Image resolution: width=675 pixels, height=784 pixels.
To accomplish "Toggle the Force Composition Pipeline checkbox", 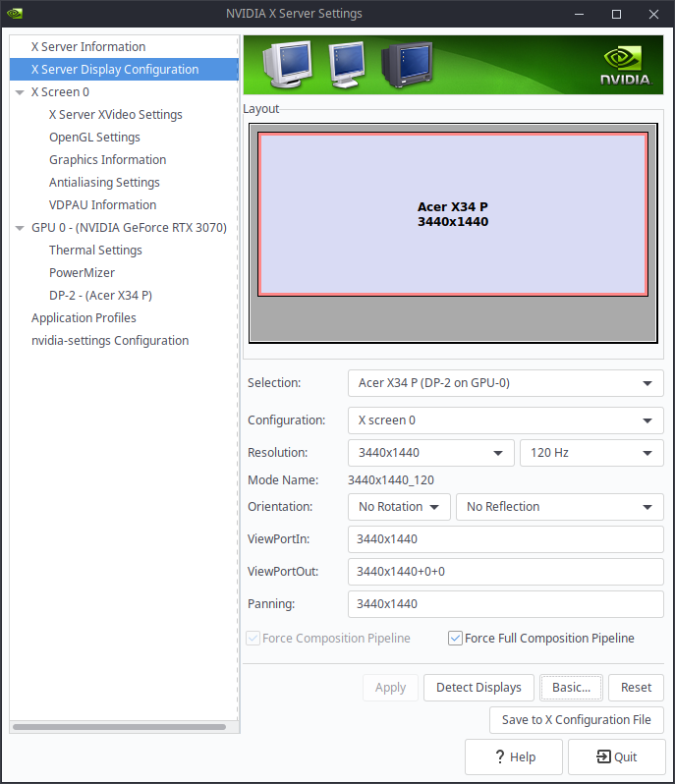I will (x=253, y=639).
